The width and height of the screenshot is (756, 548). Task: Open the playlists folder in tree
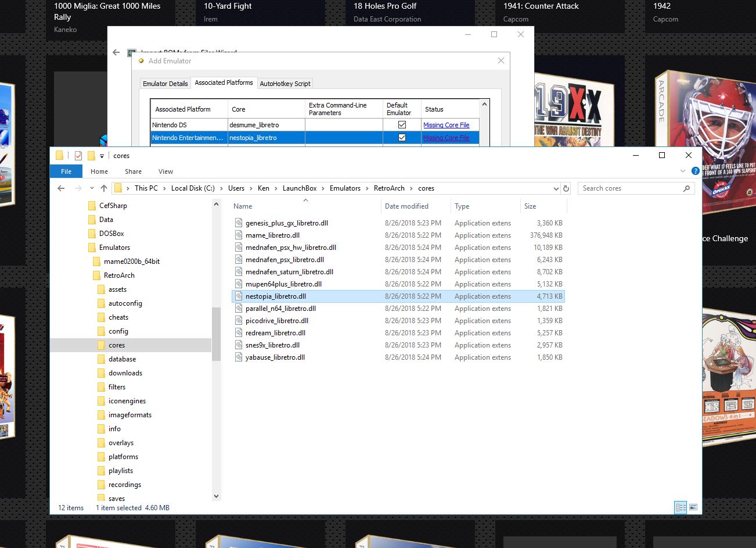[x=121, y=471]
